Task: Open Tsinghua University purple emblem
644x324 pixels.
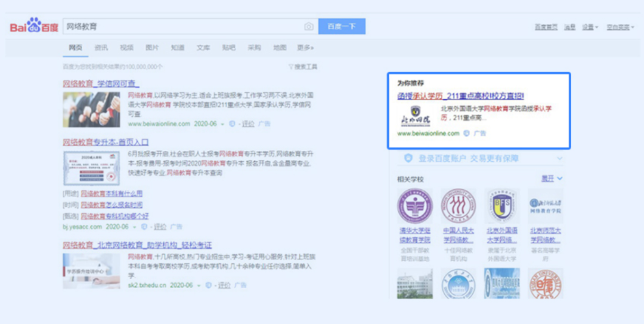Action: tap(415, 206)
